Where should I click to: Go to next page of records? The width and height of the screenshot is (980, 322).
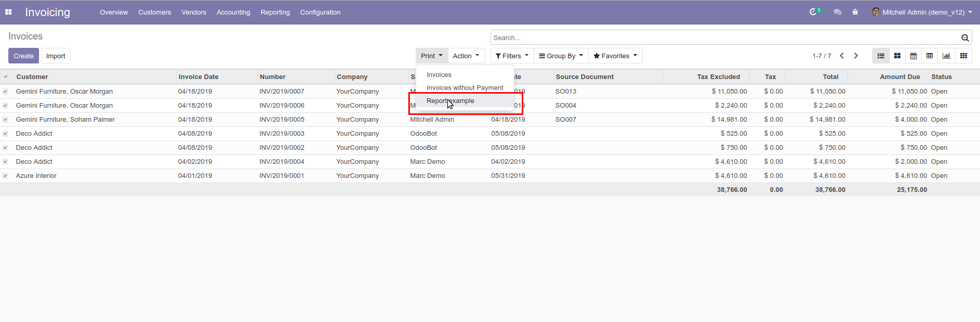click(x=856, y=56)
